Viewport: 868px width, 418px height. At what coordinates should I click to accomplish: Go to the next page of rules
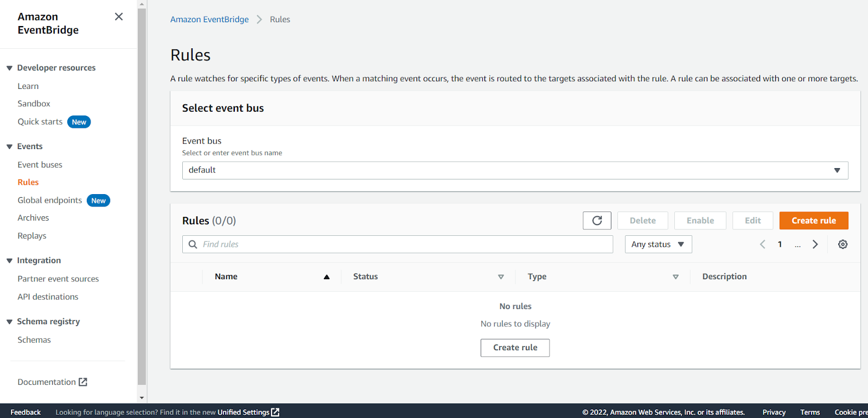815,245
